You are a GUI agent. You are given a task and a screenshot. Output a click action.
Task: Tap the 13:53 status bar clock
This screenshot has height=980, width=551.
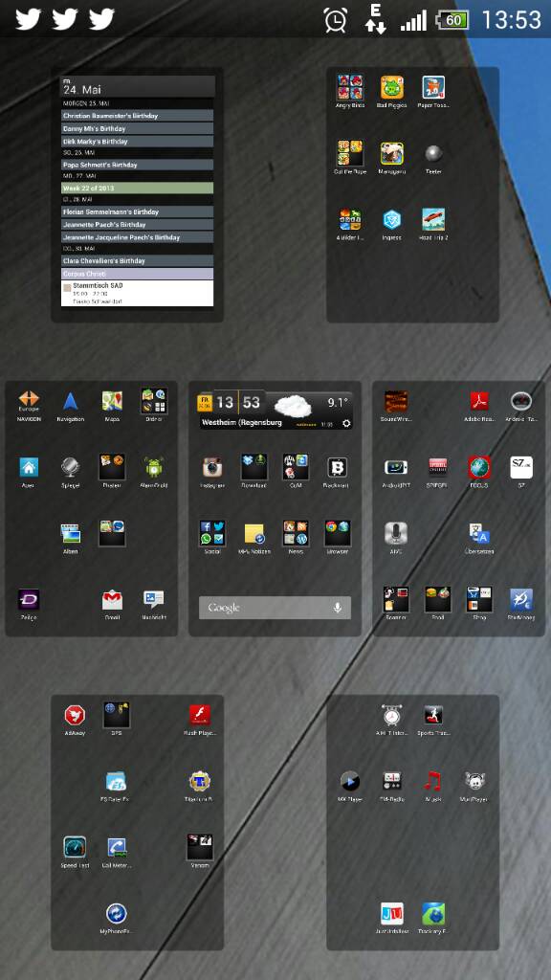coord(512,19)
